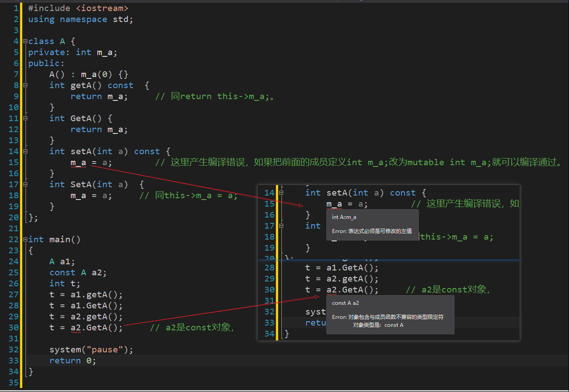Viewport: 569px width, 392px height.
Task: Collapse the GetA() function fold at line 11
Action: tap(26, 118)
